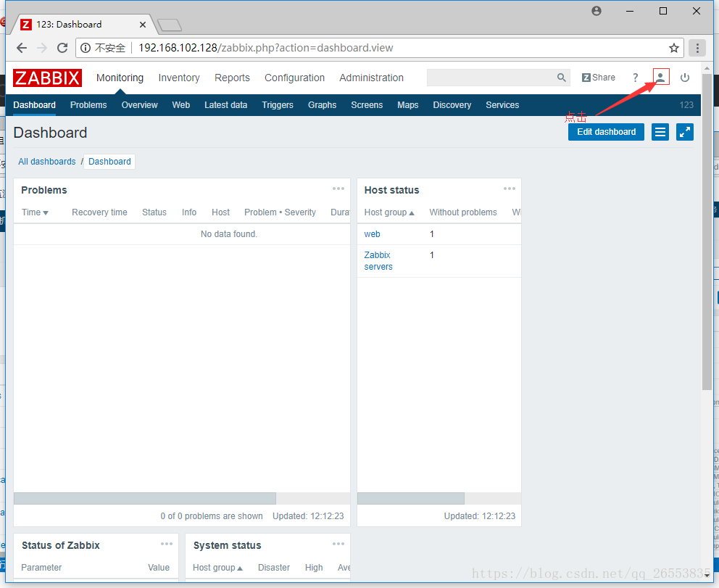Open a new browser tab
The image size is (719, 588).
[169, 25]
